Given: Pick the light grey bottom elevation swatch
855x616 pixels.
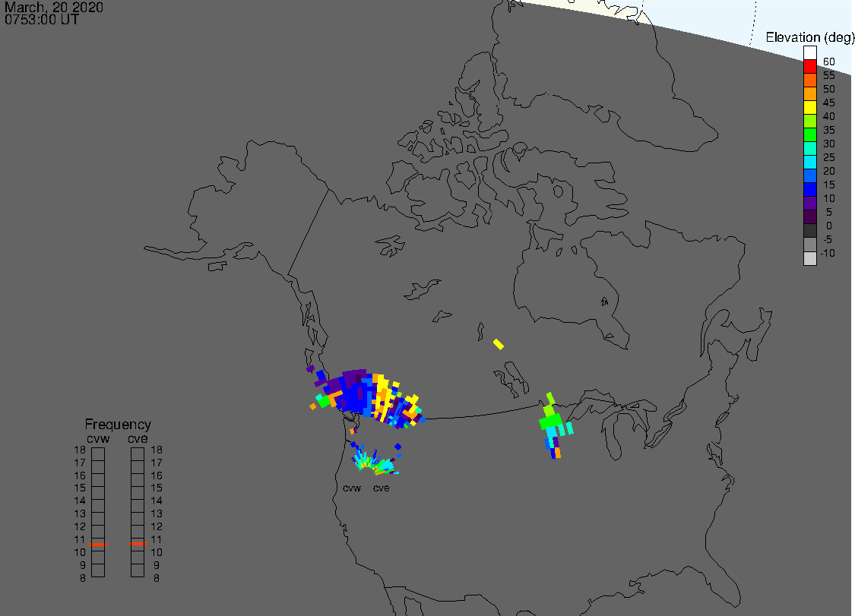Looking at the screenshot, I should 809,258.
